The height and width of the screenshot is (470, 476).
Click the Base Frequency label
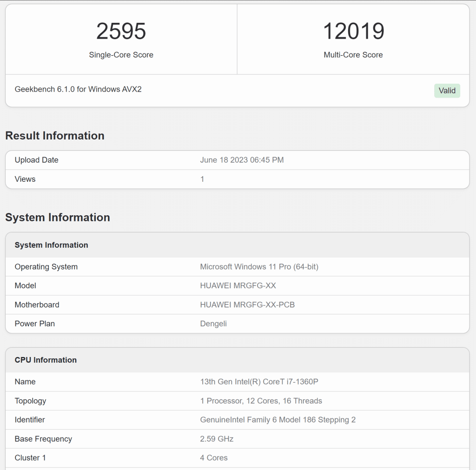coord(43,439)
